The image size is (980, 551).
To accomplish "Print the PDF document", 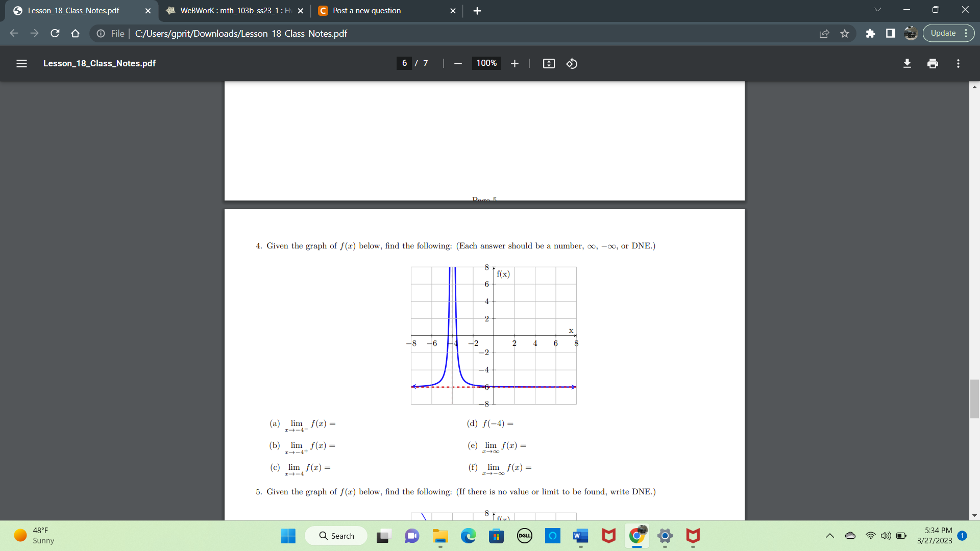I will tap(933, 63).
